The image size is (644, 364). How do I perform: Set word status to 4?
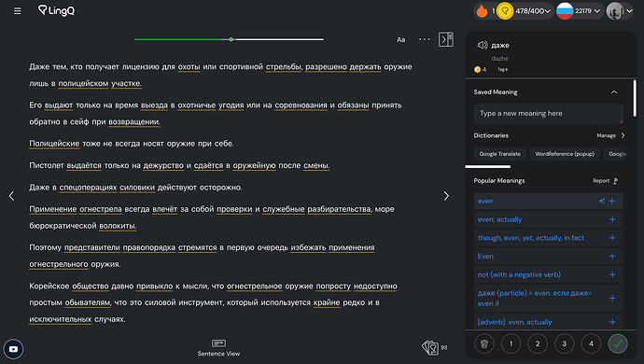pos(591,343)
